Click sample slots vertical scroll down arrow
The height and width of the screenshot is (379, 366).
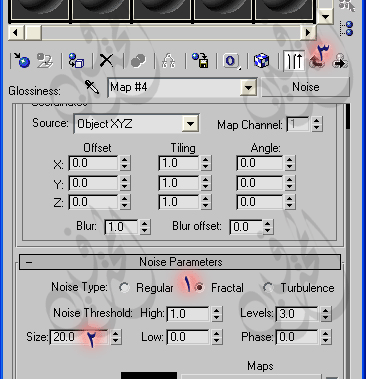(x=325, y=16)
